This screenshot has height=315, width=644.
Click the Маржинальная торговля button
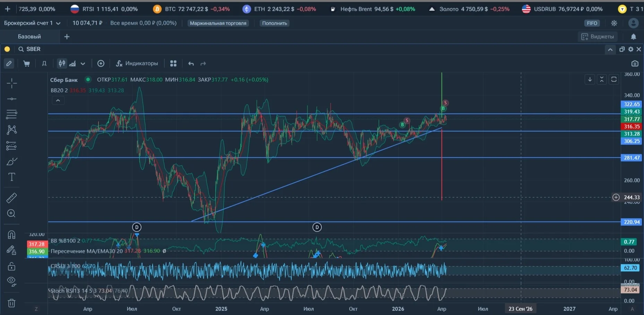(x=218, y=23)
